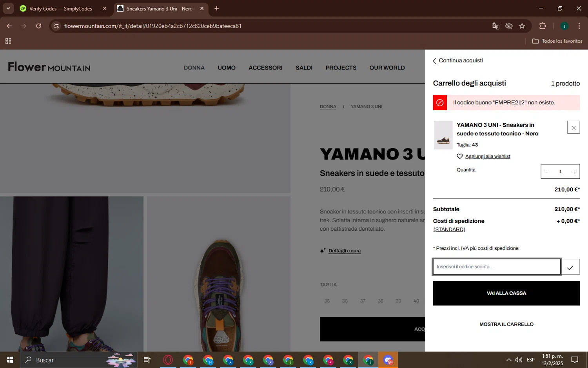Viewport: 588px width, 368px height.
Task: Switch to Verify Codes SimplyCodes tab
Action: (61, 9)
